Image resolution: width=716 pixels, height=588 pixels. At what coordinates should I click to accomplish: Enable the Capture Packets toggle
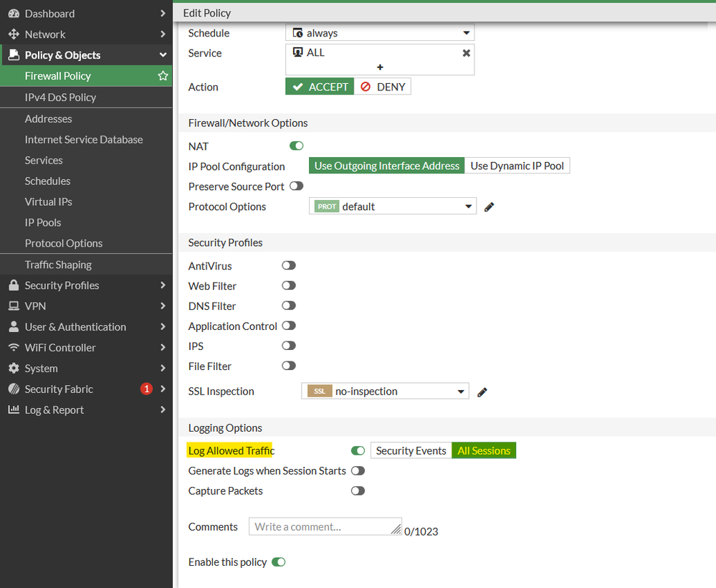coord(358,490)
